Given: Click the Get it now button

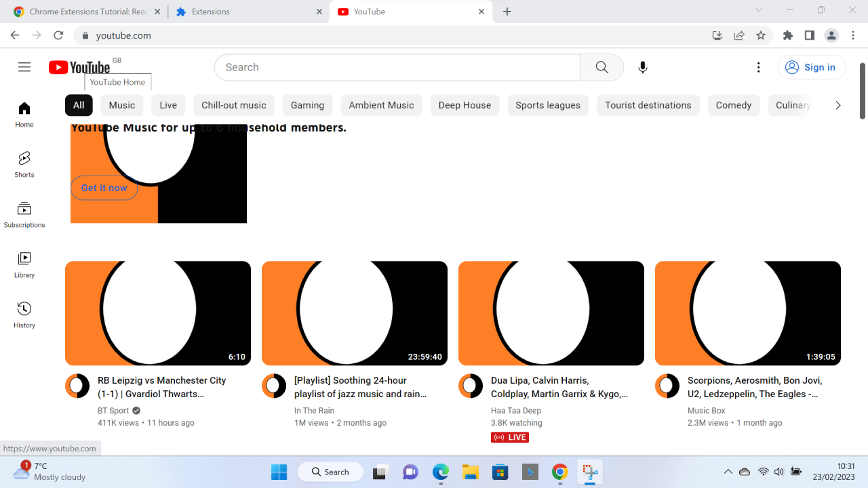Looking at the screenshot, I should (104, 188).
